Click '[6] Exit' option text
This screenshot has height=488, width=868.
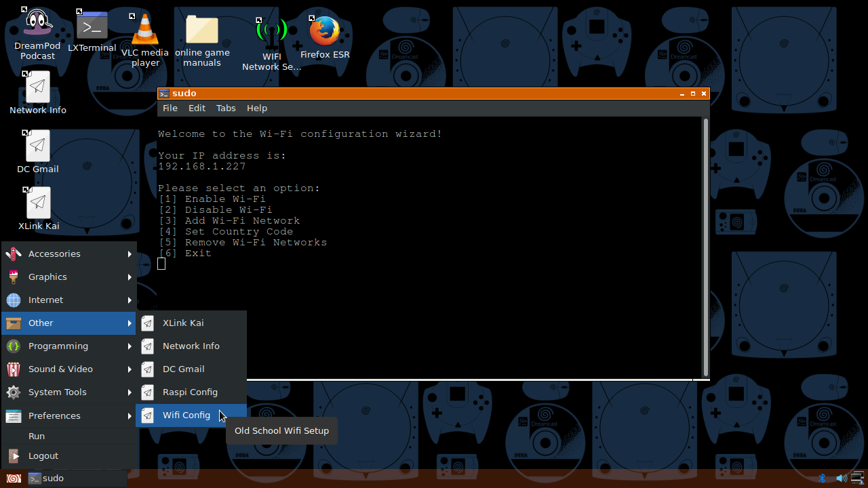click(x=185, y=253)
